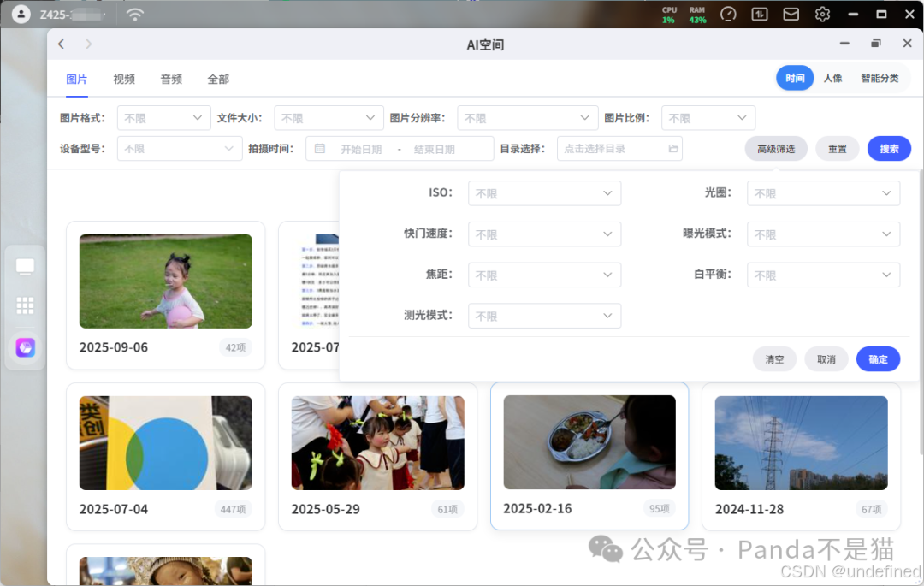
Task: Click the 重置 button
Action: click(x=838, y=148)
